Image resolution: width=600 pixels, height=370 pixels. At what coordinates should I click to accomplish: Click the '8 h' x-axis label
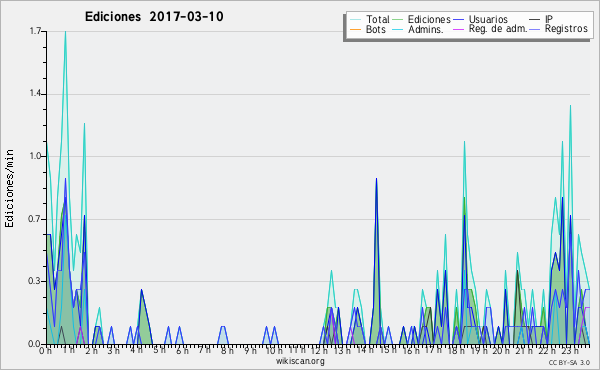pos(227,350)
